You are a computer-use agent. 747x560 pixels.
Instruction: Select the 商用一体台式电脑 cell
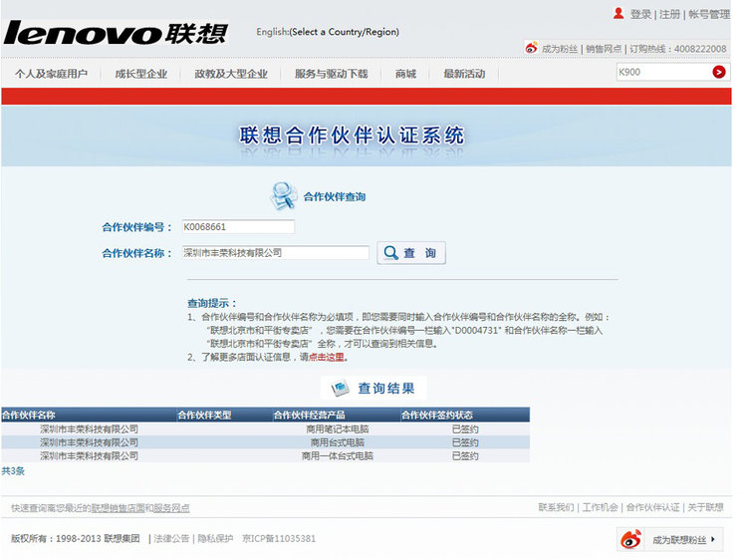338,455
